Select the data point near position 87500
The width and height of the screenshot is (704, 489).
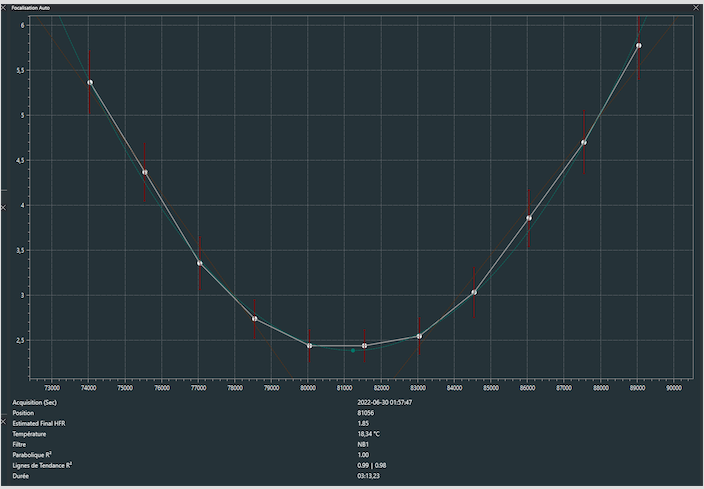pos(584,142)
